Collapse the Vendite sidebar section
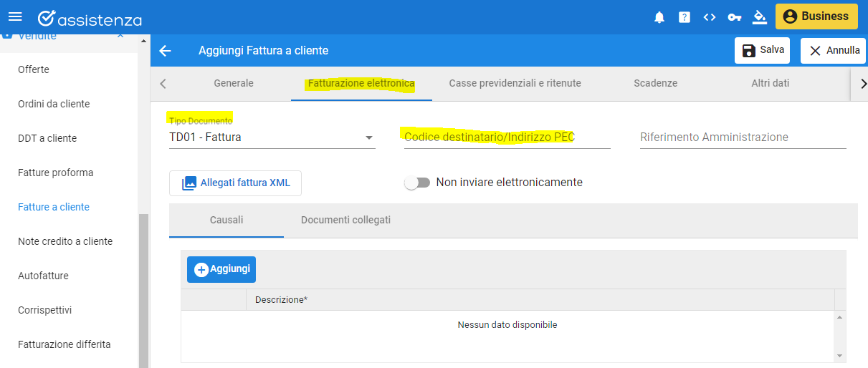Image resolution: width=868 pixels, height=368 pixels. 120,36
